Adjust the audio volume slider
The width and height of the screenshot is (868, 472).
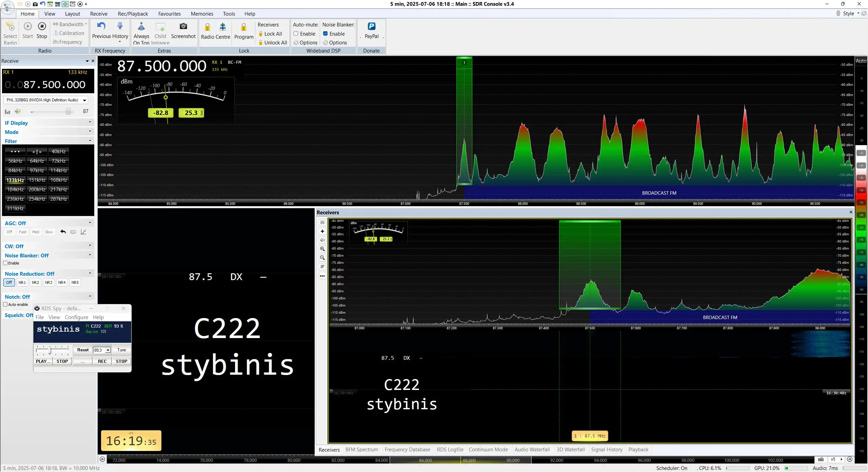click(68, 112)
